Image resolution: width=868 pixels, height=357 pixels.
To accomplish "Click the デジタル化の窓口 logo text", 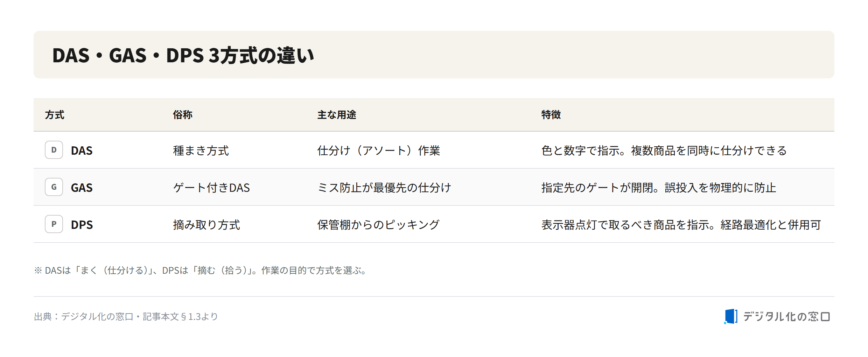I will tap(786, 316).
